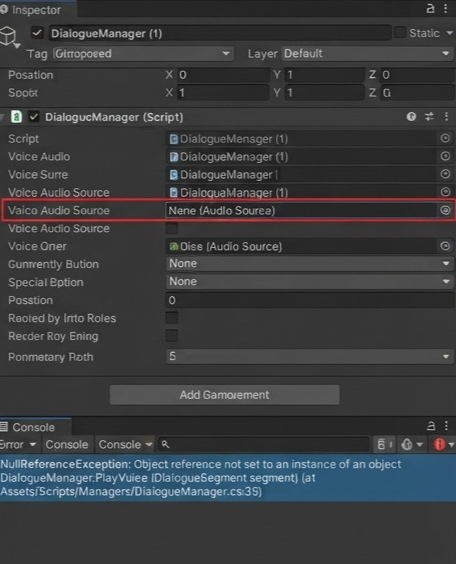Open object picker for Voice Surre field
This screenshot has height=564, width=456.
[445, 174]
